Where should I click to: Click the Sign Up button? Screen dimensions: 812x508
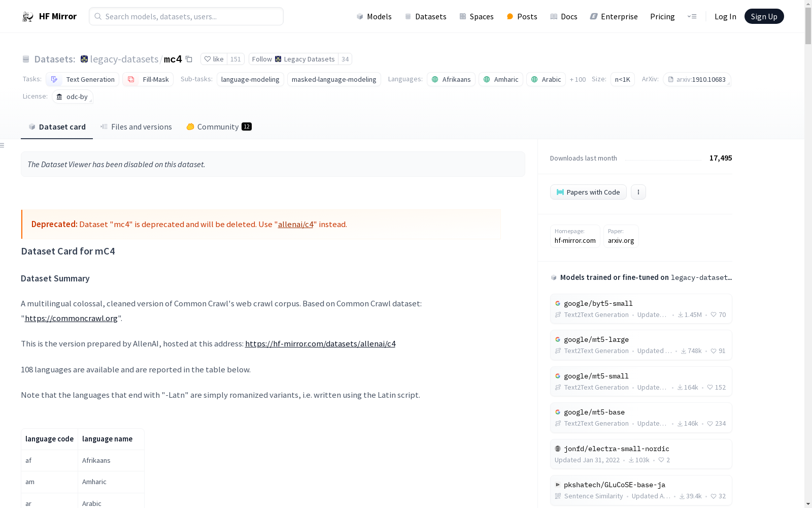click(x=764, y=16)
